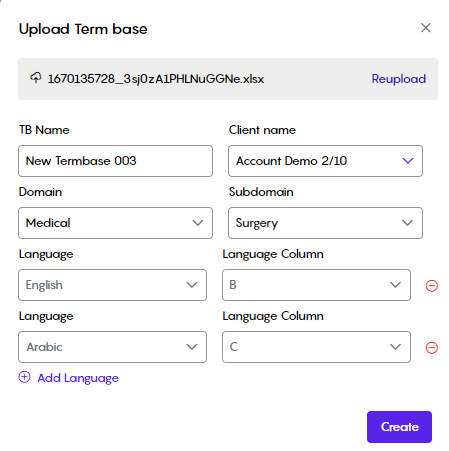Click the Create button
The image size is (449, 451).
pos(399,427)
